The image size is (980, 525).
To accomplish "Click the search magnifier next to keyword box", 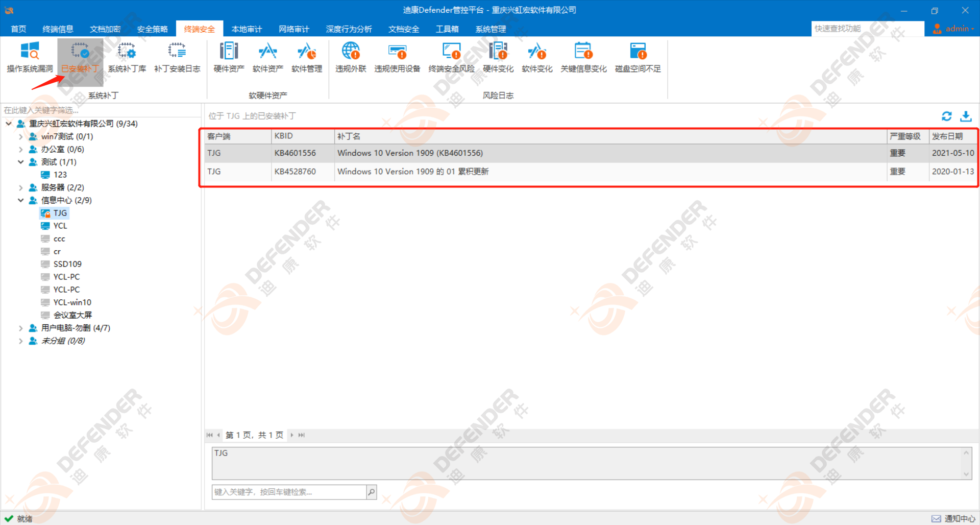I will pyautogui.click(x=371, y=492).
